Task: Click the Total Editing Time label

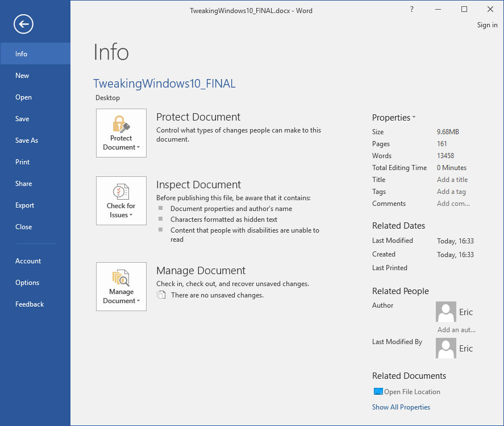Action: [x=399, y=168]
